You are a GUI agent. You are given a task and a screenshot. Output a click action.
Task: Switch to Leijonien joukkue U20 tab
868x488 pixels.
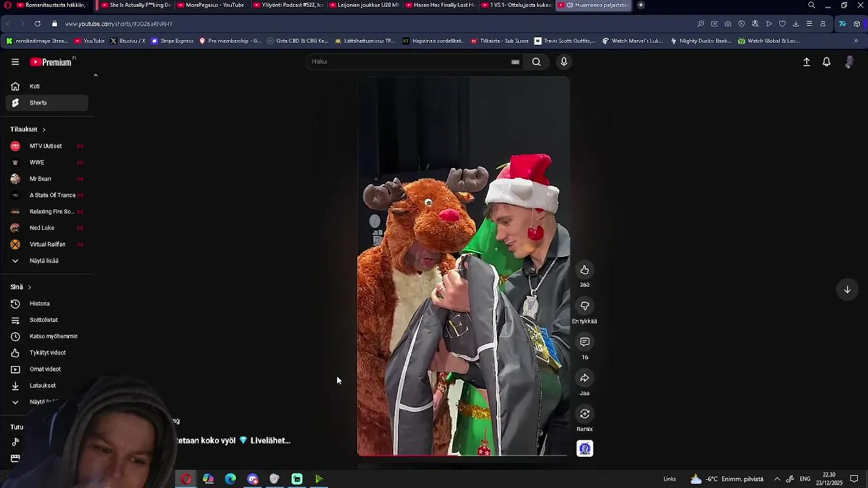click(363, 5)
